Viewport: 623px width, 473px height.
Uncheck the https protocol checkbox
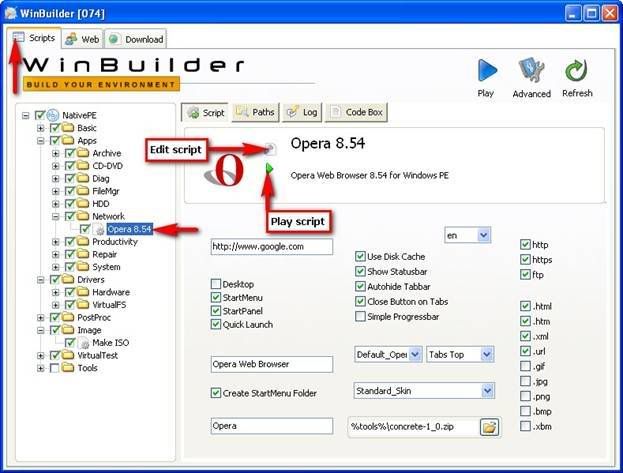(525, 260)
